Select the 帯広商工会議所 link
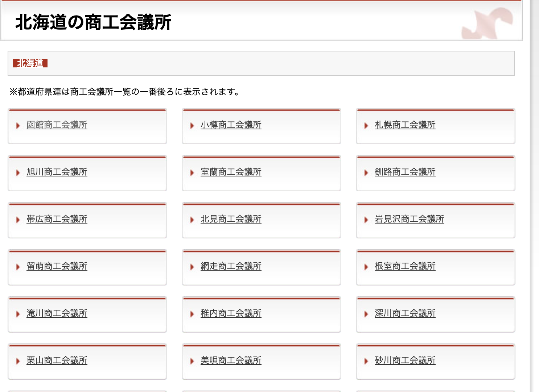 click(x=57, y=219)
